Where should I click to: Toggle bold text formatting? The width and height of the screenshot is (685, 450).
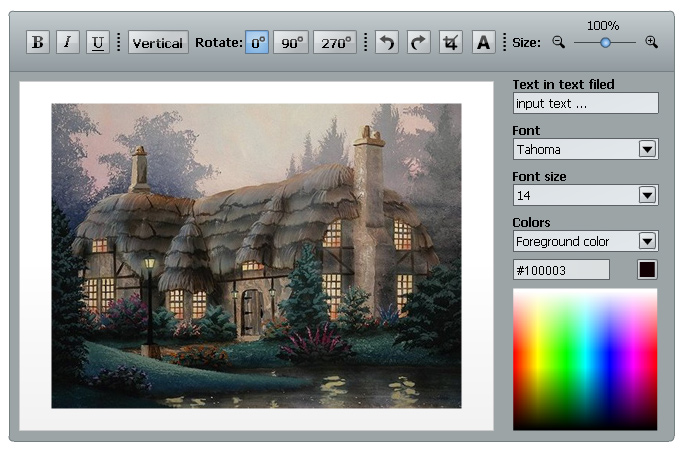pos(38,42)
